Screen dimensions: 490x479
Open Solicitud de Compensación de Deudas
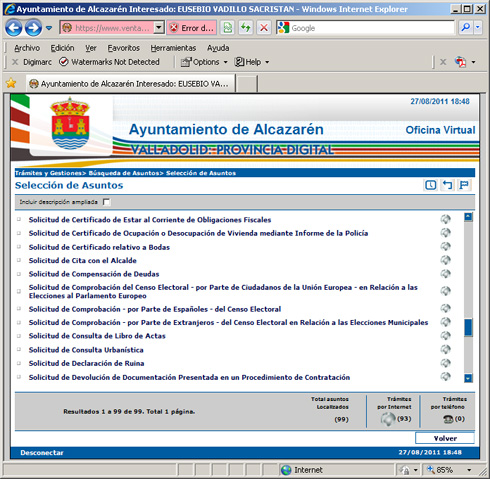(x=94, y=274)
